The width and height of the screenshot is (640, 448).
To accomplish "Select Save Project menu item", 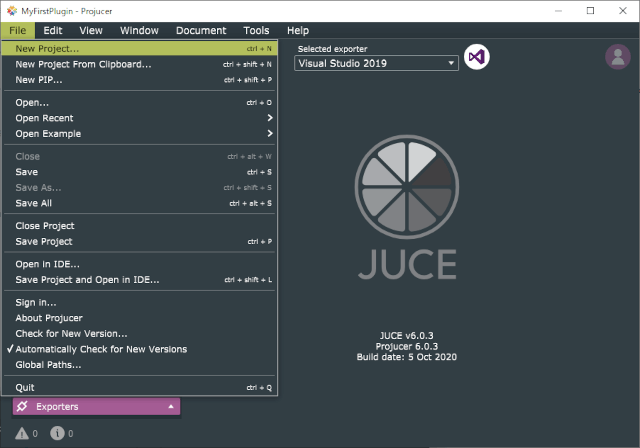I will 140,242.
